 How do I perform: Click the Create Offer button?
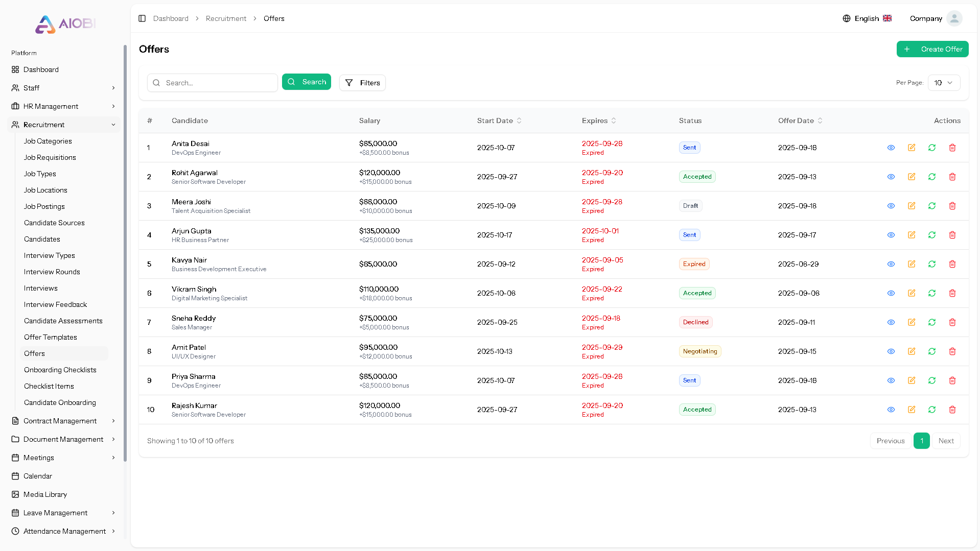(932, 49)
